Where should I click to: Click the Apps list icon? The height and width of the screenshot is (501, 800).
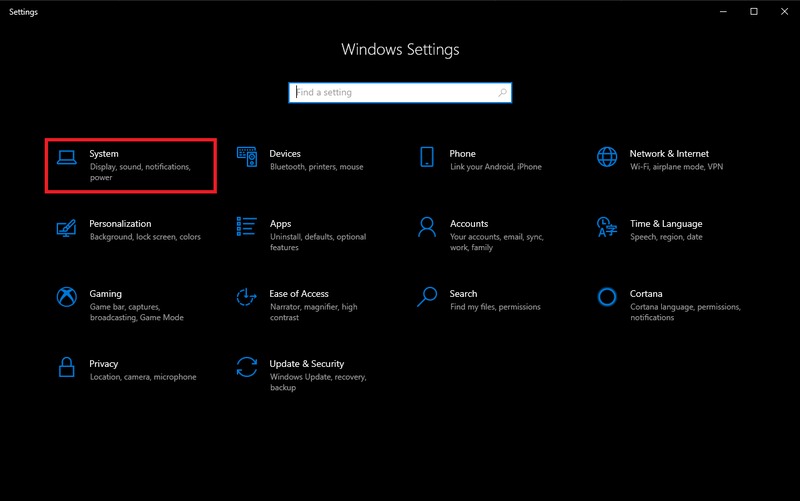click(247, 226)
